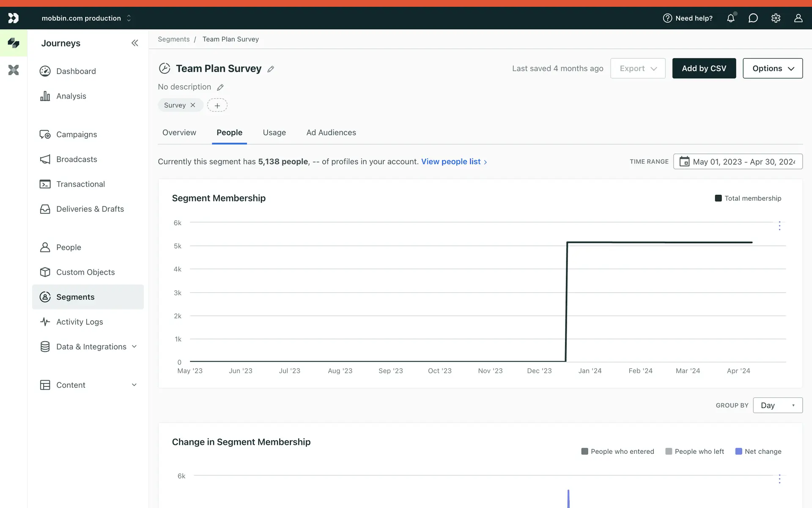This screenshot has height=508, width=812.
Task: Remove the Survey tag
Action: [193, 105]
